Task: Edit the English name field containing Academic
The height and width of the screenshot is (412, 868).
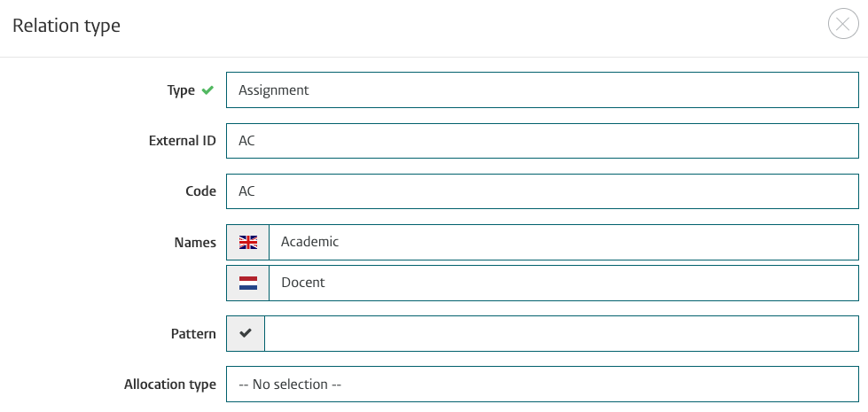Action: [564, 242]
